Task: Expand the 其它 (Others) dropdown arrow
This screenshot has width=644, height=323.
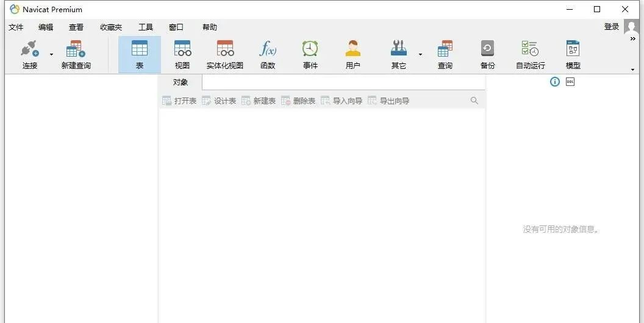Action: click(420, 55)
